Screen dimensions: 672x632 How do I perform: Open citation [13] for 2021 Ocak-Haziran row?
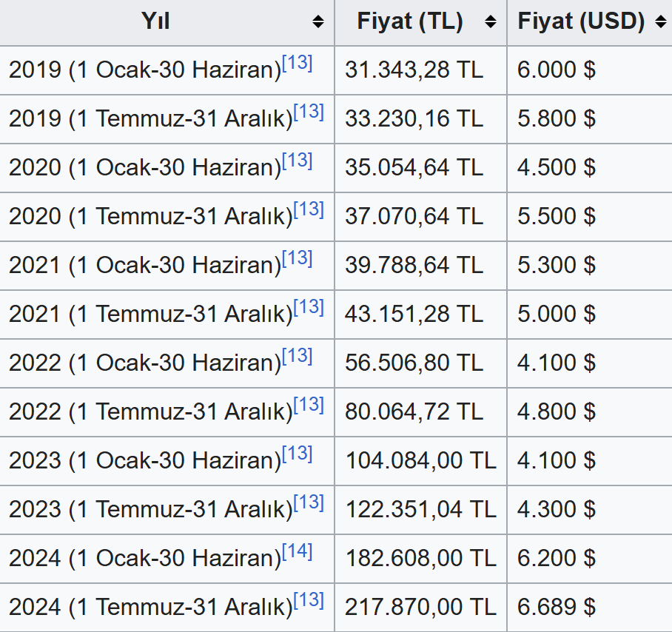coord(298,259)
